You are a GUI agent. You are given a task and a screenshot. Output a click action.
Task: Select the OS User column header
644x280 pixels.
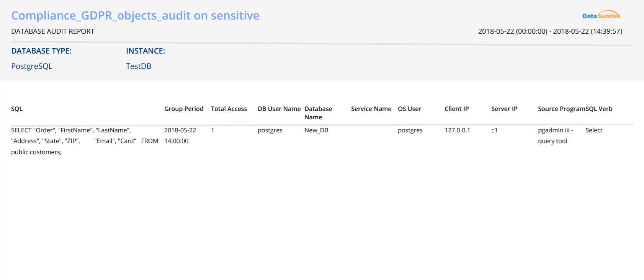pos(409,109)
